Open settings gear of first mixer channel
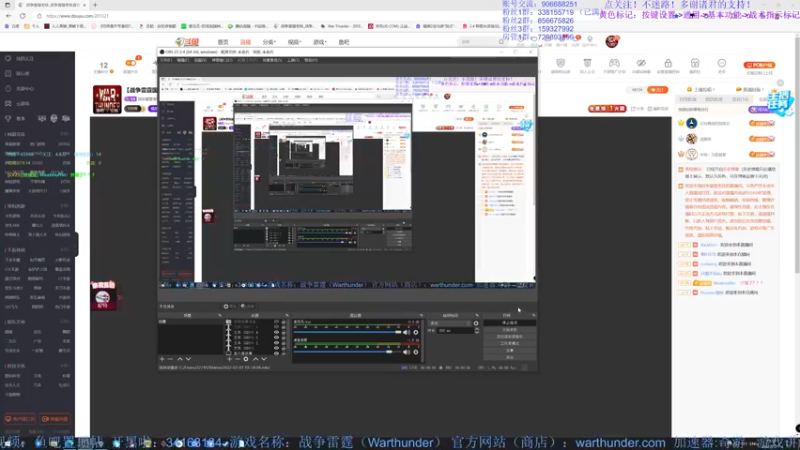The height and width of the screenshot is (450, 800). pos(416,332)
